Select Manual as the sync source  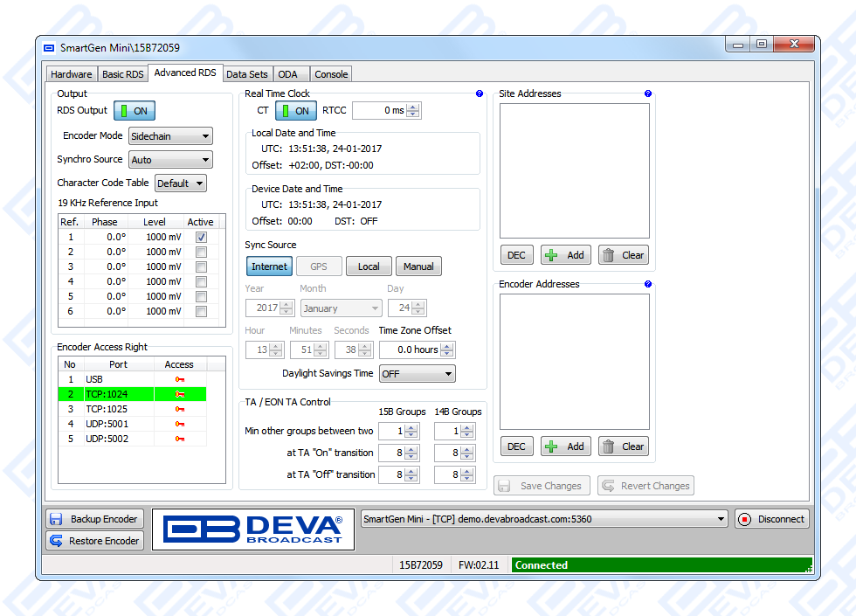coord(418,266)
